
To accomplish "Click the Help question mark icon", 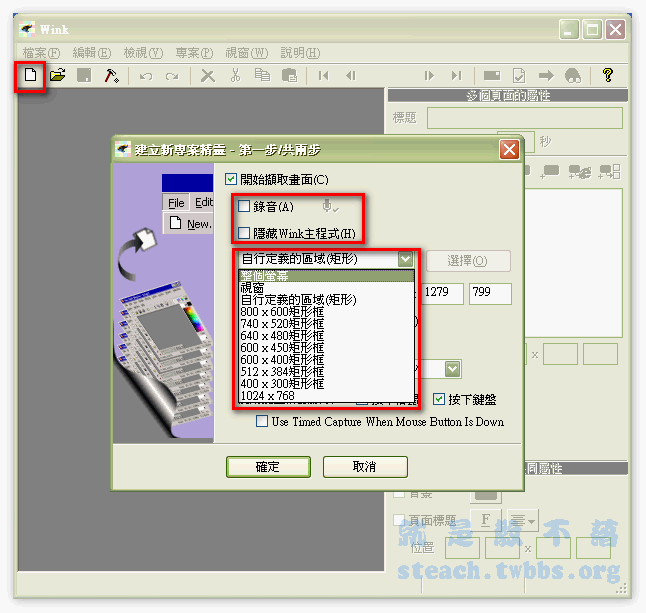I will click(x=607, y=76).
